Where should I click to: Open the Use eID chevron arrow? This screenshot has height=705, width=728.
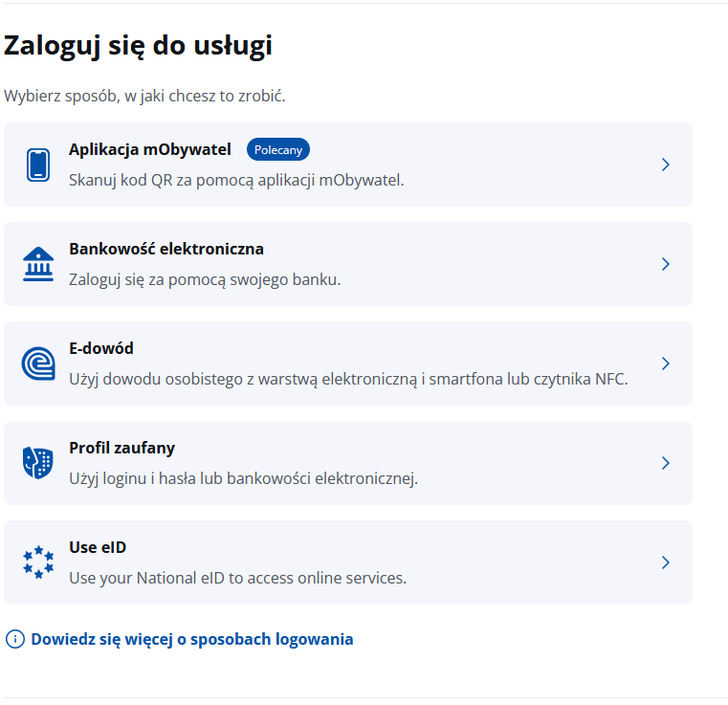point(666,562)
